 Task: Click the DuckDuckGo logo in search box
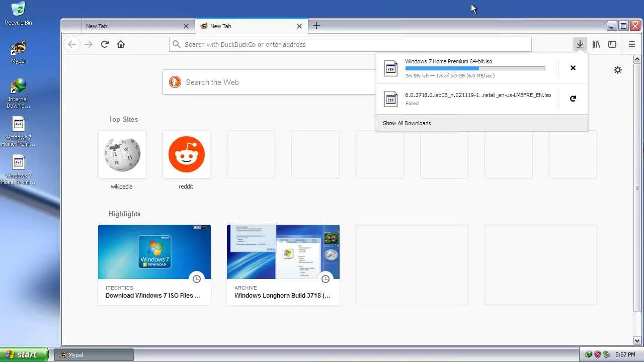175,82
